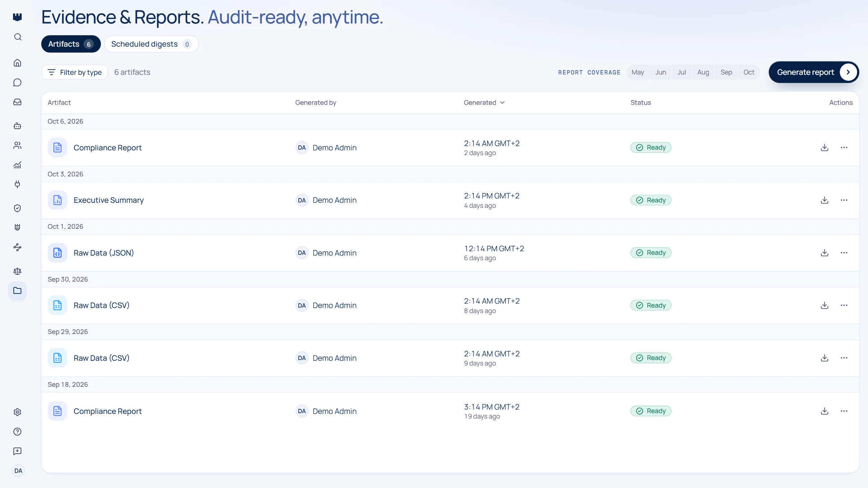Select Sep in report coverage
This screenshot has height=488, width=868.
[x=726, y=72]
